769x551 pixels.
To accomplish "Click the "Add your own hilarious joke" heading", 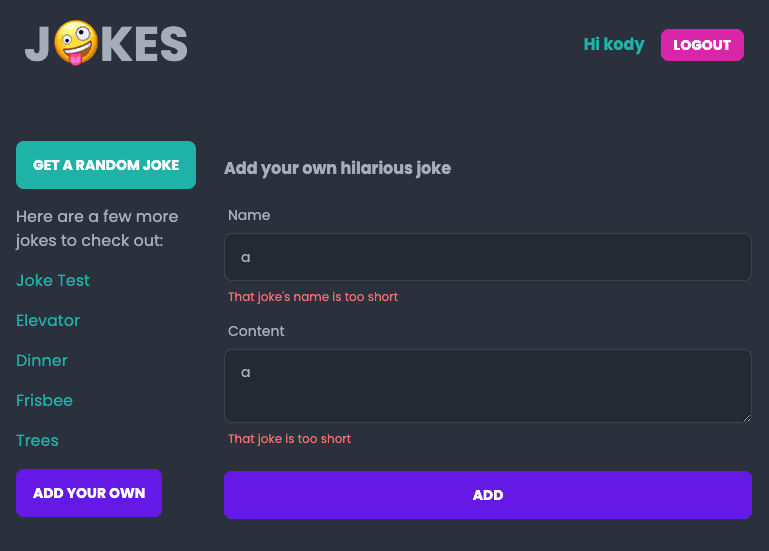I will [337, 168].
